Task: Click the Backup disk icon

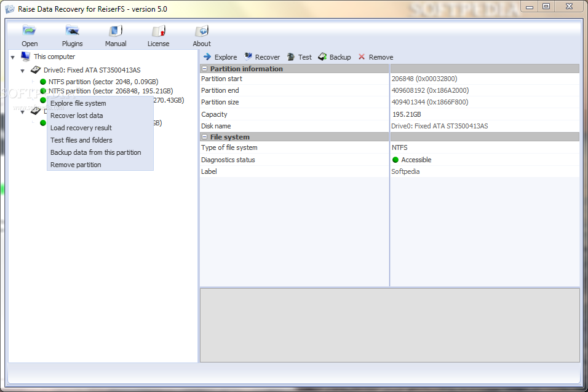Action: click(322, 57)
